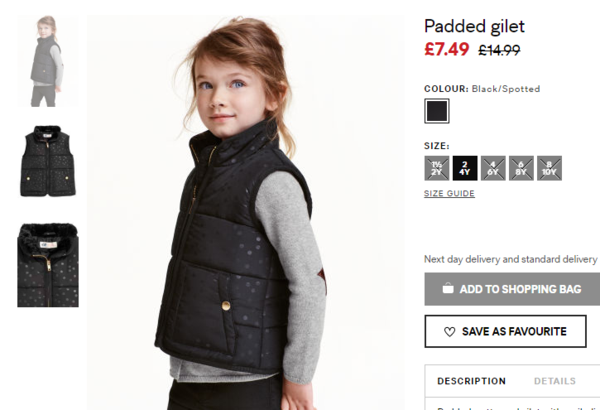
Task: Add the gilet to shopping bag
Action: click(512, 289)
